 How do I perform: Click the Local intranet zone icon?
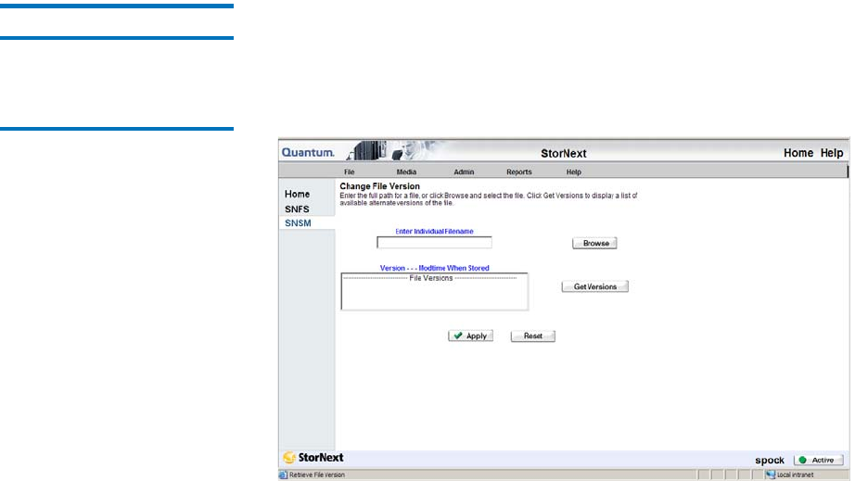click(x=771, y=475)
